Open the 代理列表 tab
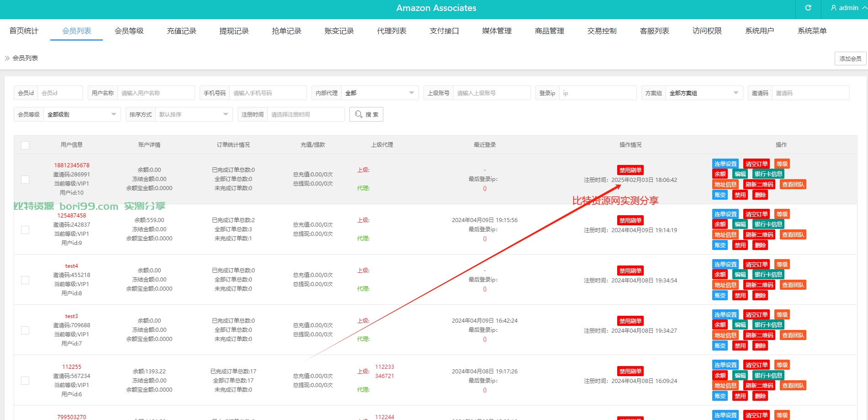This screenshot has width=868, height=420. click(x=392, y=31)
